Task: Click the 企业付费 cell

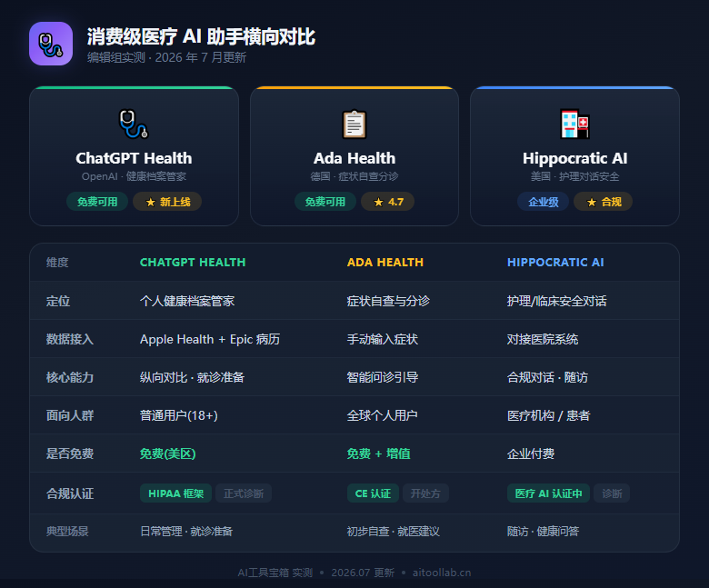Action: [x=531, y=453]
